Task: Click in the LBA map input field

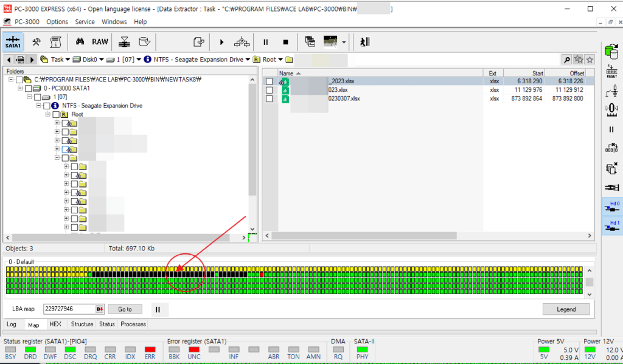Action: click(x=69, y=309)
